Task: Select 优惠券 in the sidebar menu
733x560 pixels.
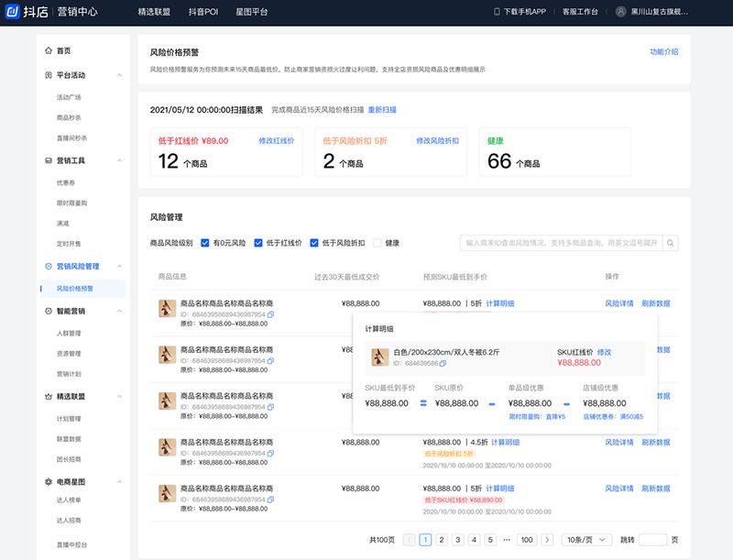Action: point(67,182)
